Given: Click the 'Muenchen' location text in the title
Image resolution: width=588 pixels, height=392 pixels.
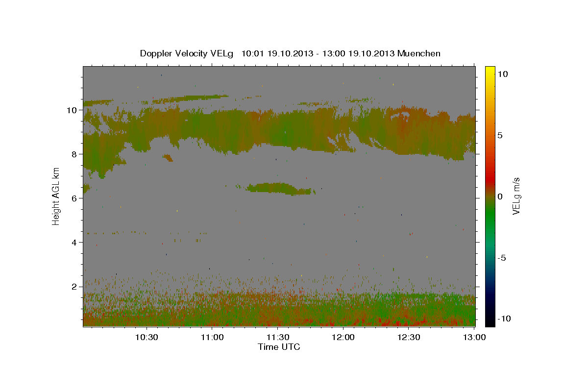Looking at the screenshot, I should click(x=419, y=53).
